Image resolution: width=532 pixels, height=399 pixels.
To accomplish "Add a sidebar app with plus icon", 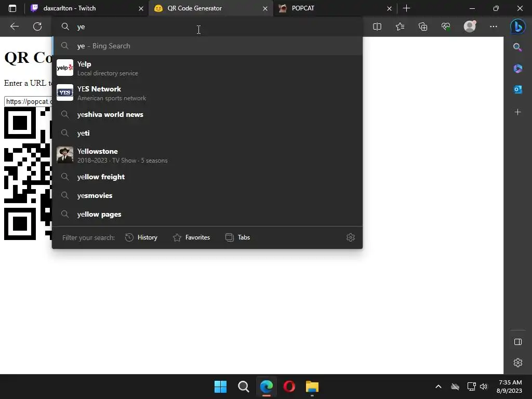I will [517, 112].
